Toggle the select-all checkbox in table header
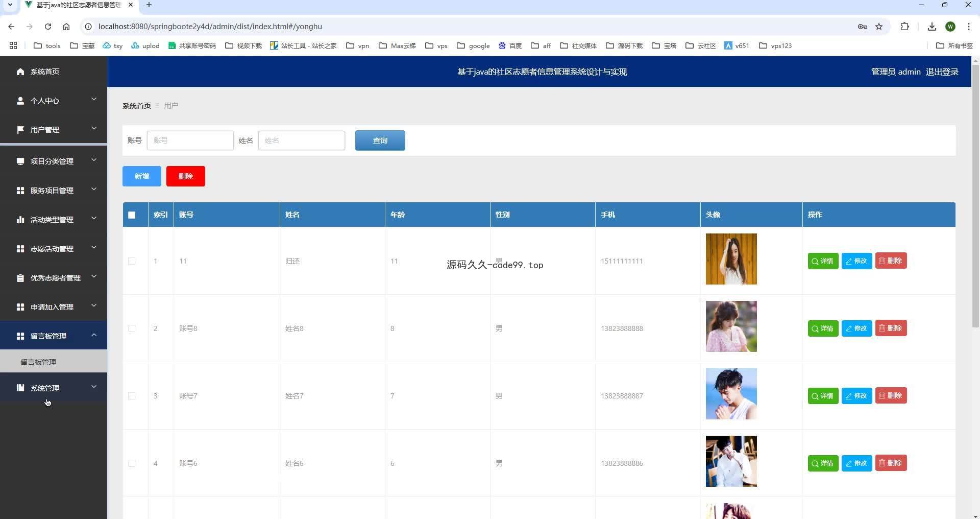 point(132,215)
